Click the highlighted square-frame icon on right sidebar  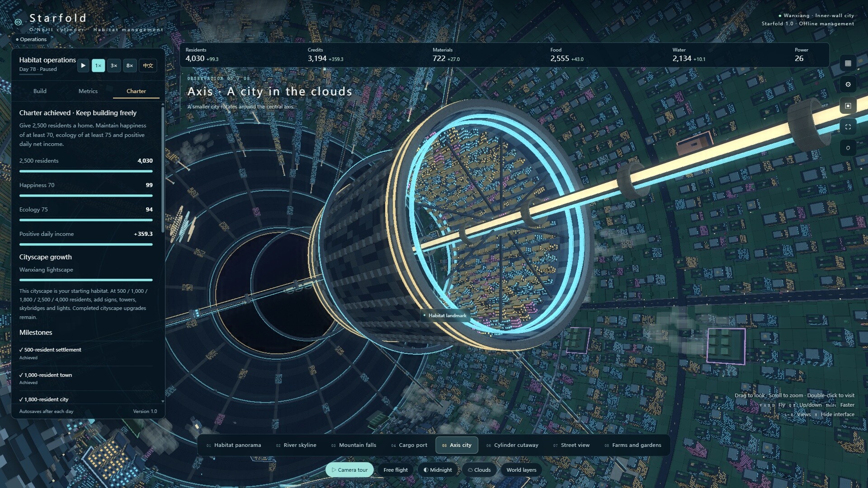[x=848, y=106]
